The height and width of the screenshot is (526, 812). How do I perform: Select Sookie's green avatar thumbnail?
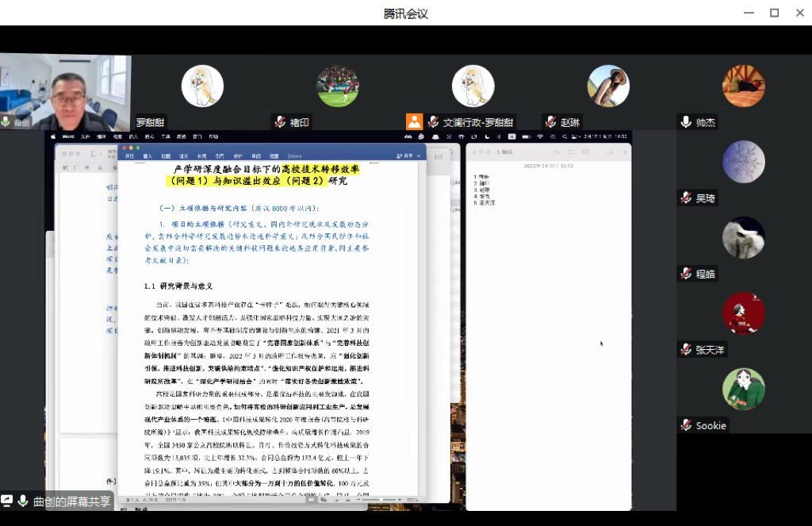point(744,389)
